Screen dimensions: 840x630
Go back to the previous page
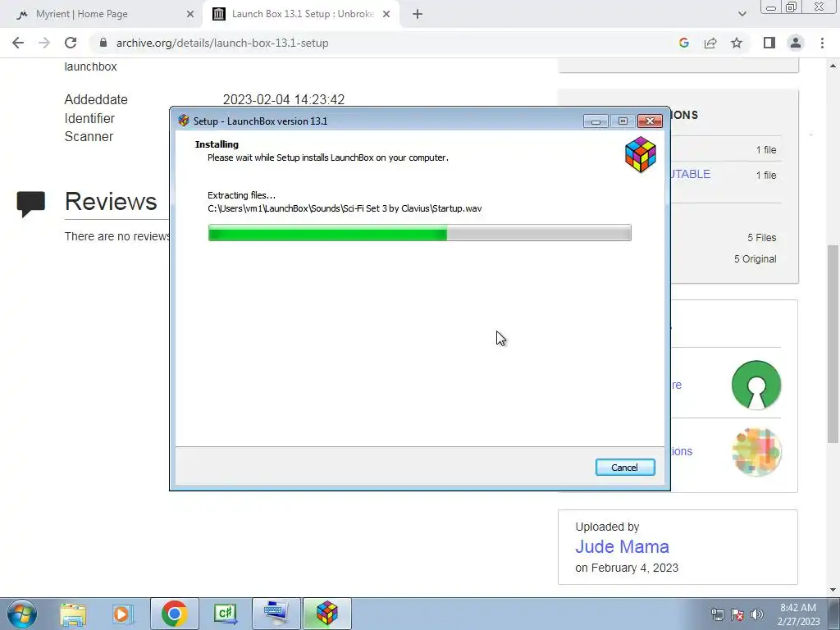[18, 43]
